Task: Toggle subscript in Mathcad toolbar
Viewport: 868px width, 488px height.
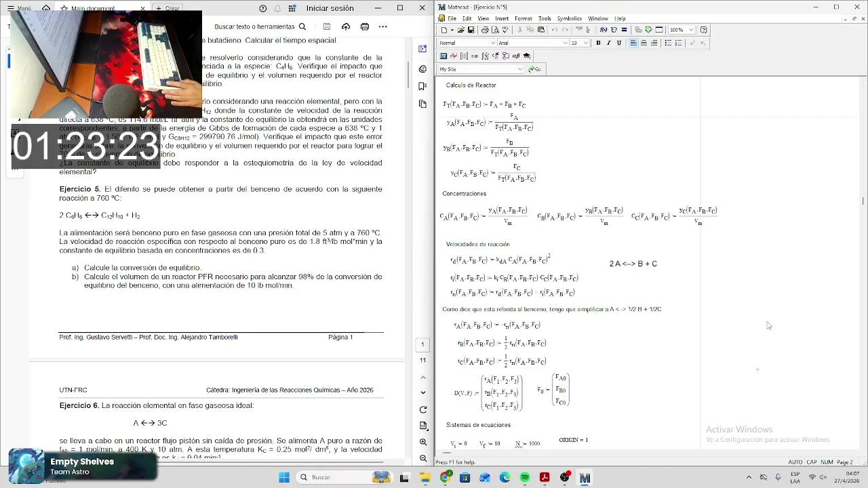Action: coord(703,43)
